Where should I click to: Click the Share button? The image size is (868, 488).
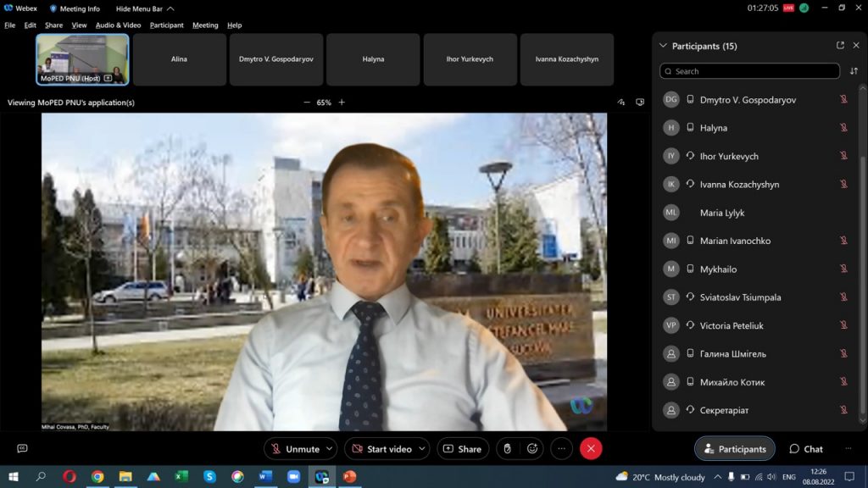(x=462, y=449)
